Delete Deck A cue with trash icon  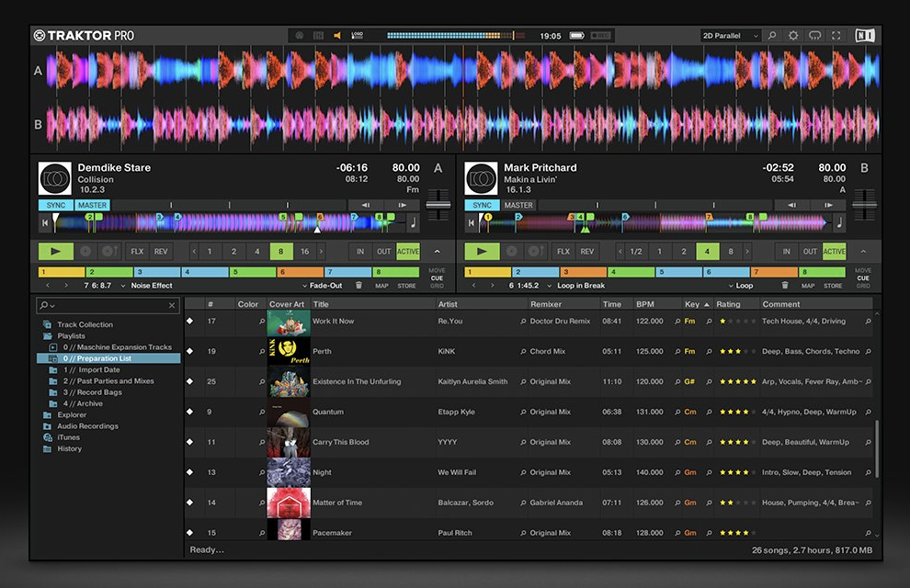358,286
